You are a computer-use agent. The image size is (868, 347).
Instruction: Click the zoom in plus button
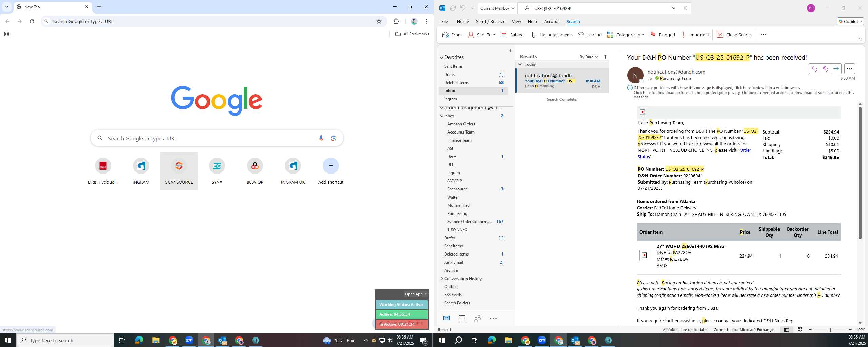tap(850, 330)
